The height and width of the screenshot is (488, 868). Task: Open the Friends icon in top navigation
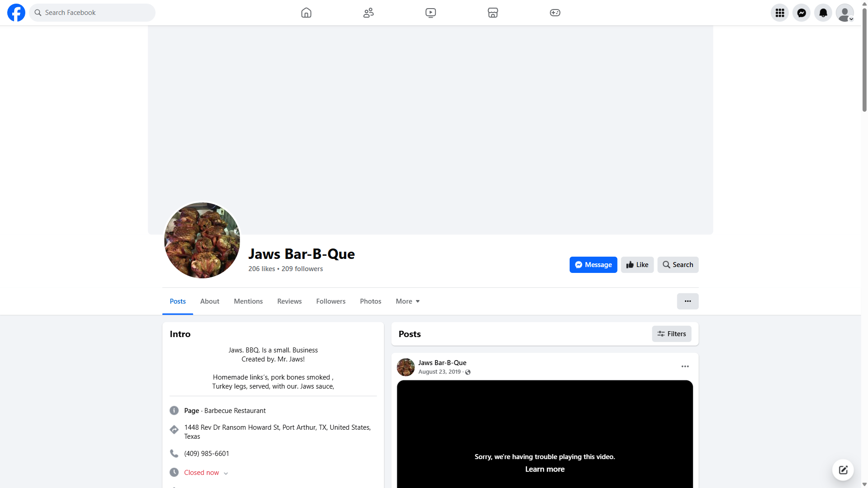[368, 13]
